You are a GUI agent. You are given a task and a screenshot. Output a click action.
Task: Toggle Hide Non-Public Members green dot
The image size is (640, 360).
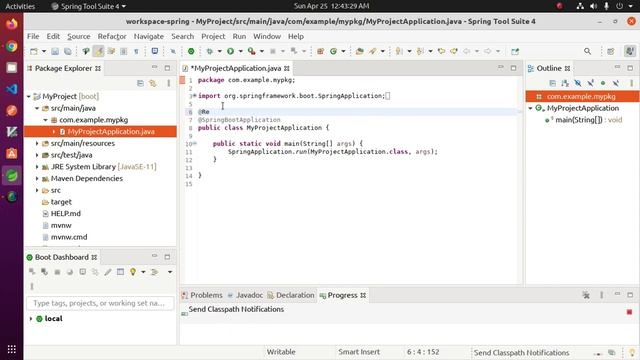603,83
